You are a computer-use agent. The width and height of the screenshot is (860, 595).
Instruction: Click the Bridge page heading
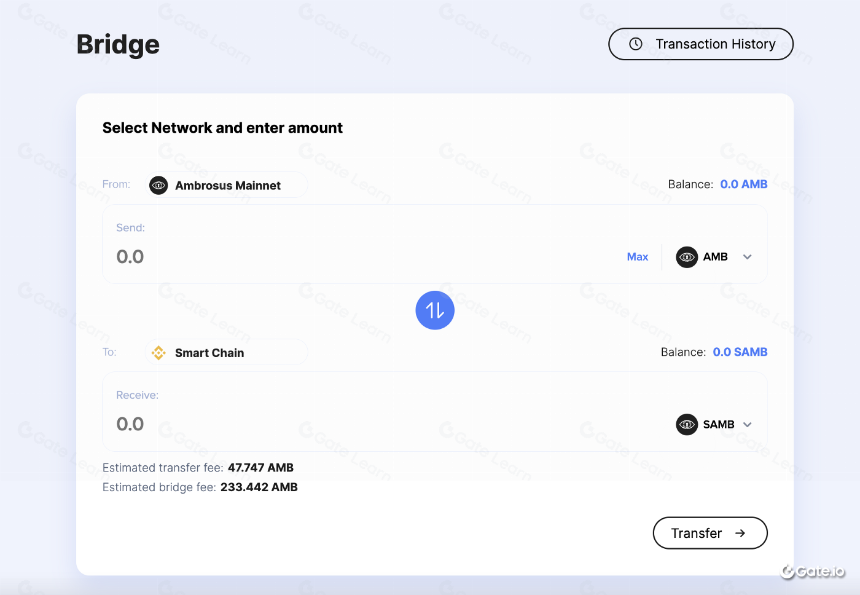(118, 44)
